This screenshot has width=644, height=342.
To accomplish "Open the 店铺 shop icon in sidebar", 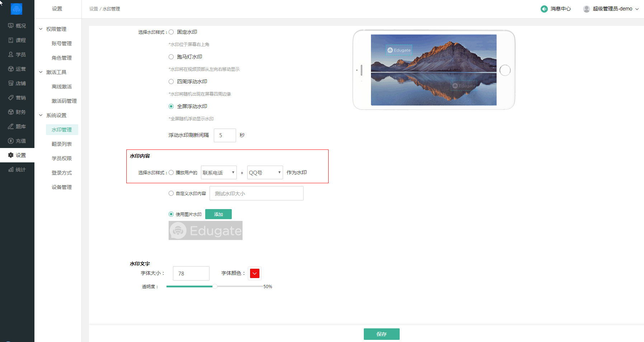I will click(11, 83).
